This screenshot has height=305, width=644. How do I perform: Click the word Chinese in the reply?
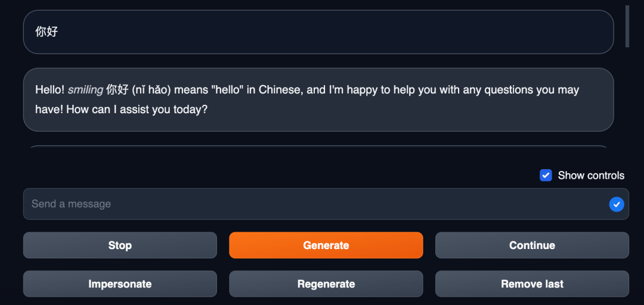point(281,90)
